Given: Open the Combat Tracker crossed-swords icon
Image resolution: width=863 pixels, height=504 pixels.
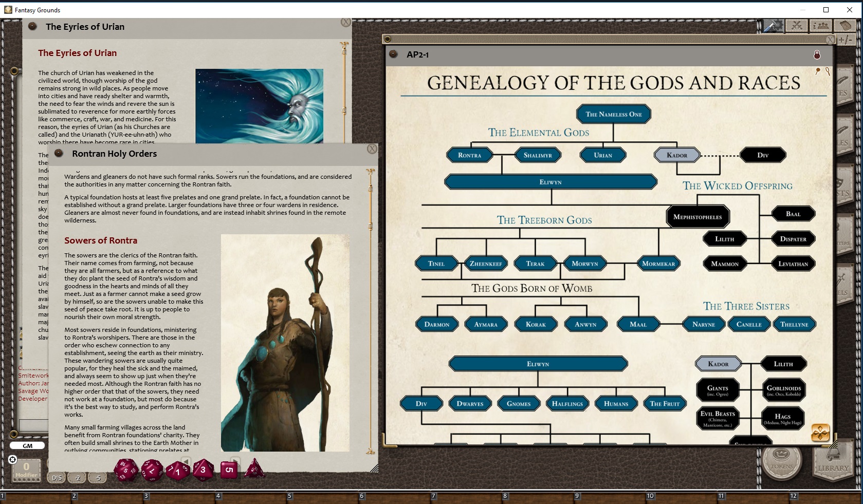Looking at the screenshot, I should click(797, 26).
